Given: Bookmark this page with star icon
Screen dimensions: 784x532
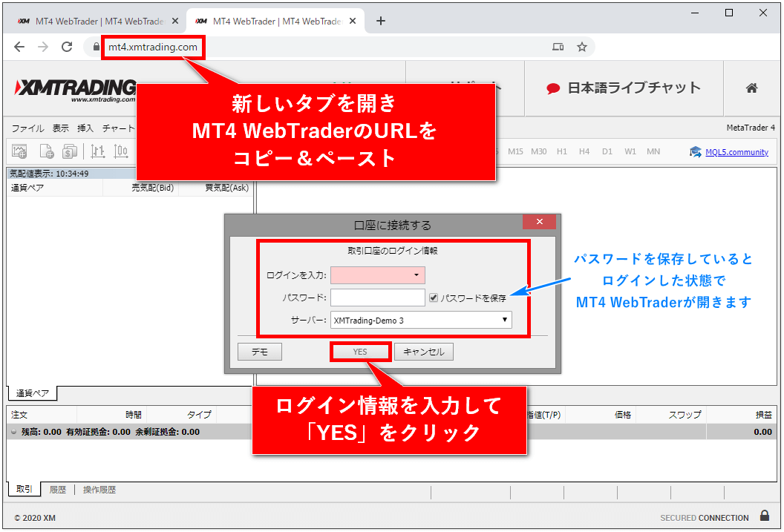Looking at the screenshot, I should [x=581, y=47].
